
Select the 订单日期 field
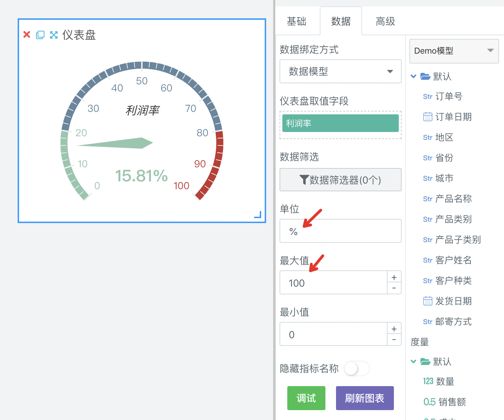(x=454, y=117)
